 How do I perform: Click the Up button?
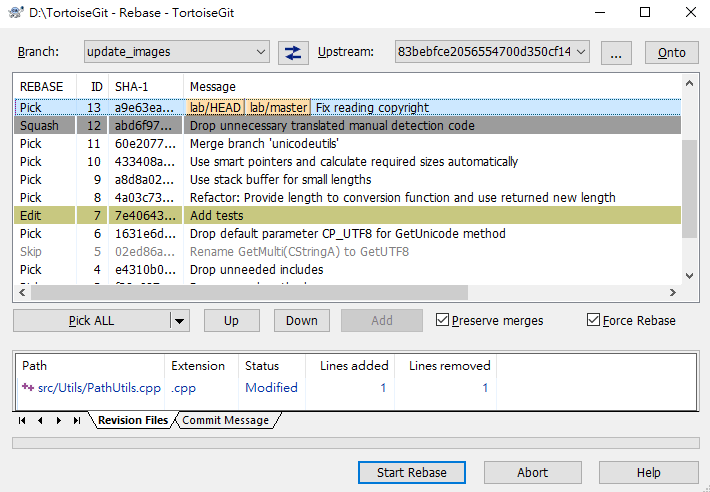point(231,321)
